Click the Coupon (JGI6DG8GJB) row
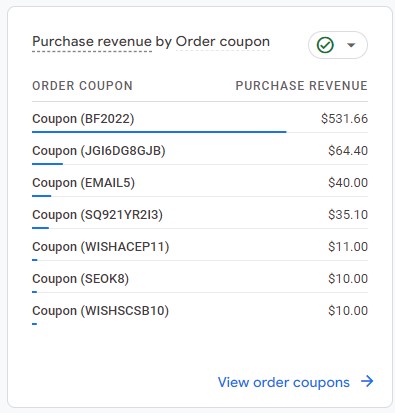The image size is (395, 413). (200, 151)
